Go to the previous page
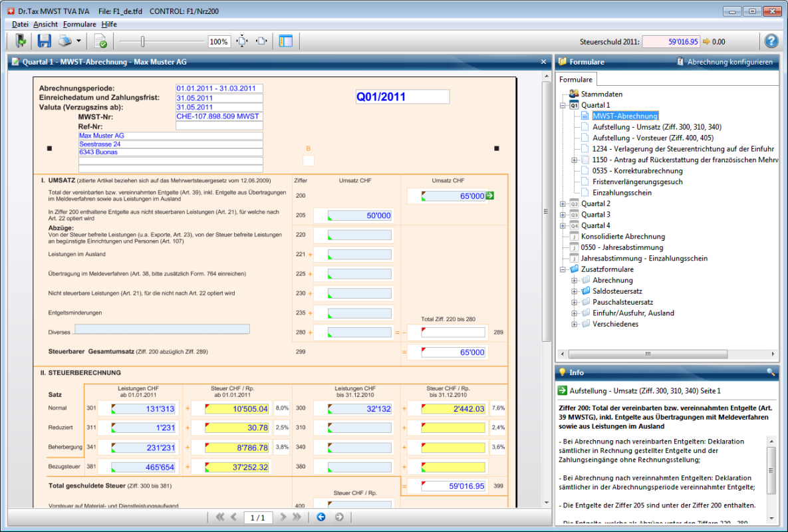 (x=233, y=517)
